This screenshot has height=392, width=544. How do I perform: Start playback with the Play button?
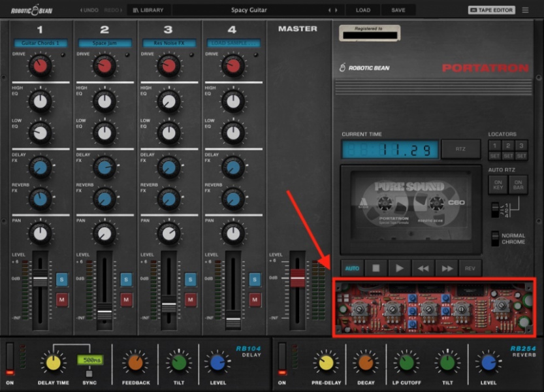(399, 268)
